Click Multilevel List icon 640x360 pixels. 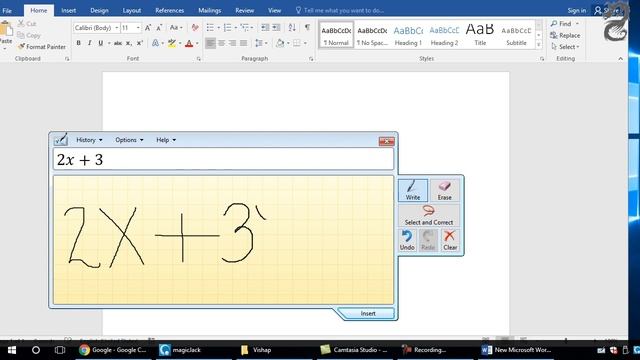(x=244, y=27)
